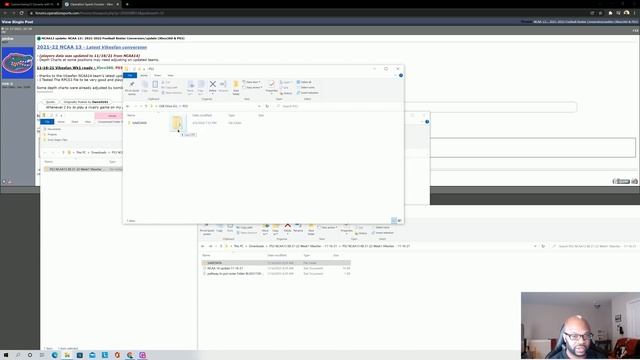Switch to the first browser tab
The height and width of the screenshot is (360, 640).
[31, 4]
